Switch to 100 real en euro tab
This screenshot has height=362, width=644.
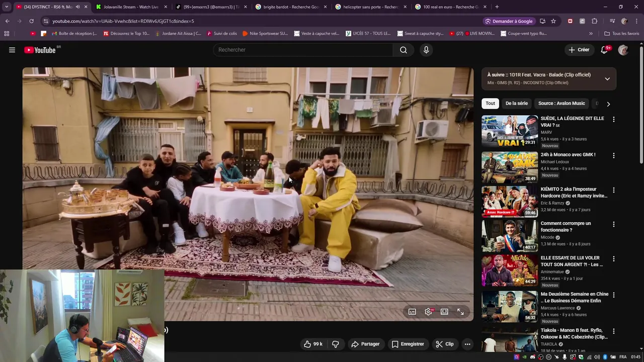450,7
